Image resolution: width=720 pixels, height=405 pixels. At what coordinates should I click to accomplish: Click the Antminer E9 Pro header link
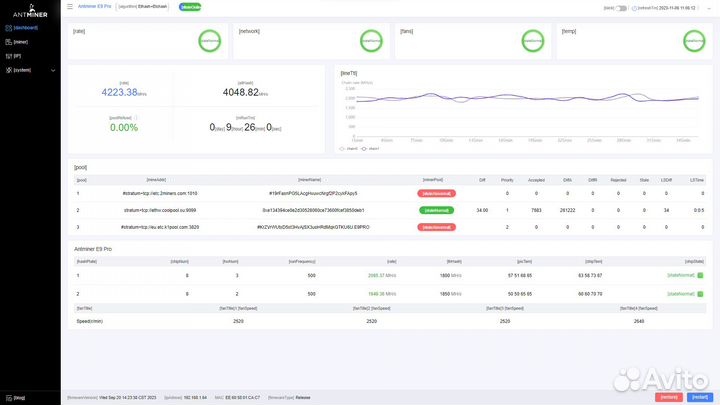click(95, 6)
